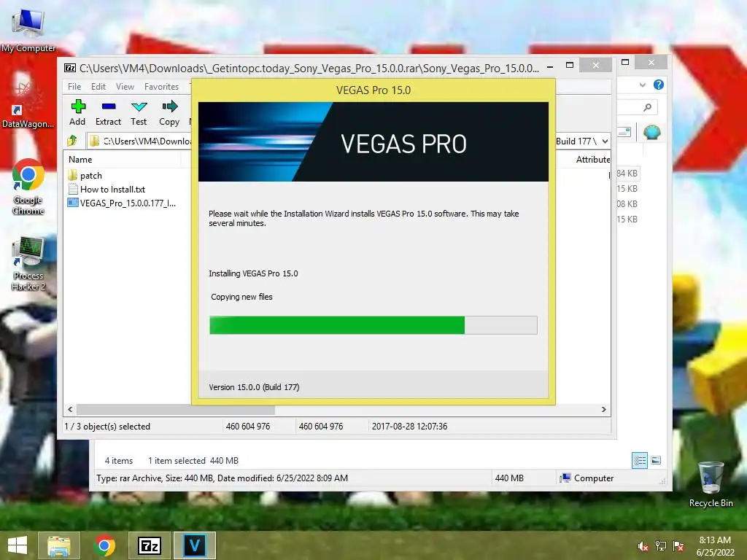
Task: Click the Extract toolbar icon in 7-Zip
Action: [x=108, y=112]
